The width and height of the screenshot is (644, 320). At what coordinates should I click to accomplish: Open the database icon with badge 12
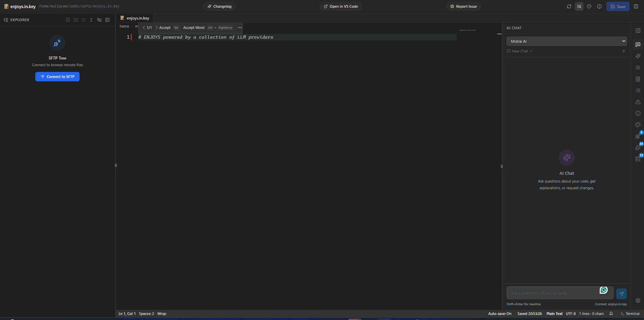click(x=638, y=159)
